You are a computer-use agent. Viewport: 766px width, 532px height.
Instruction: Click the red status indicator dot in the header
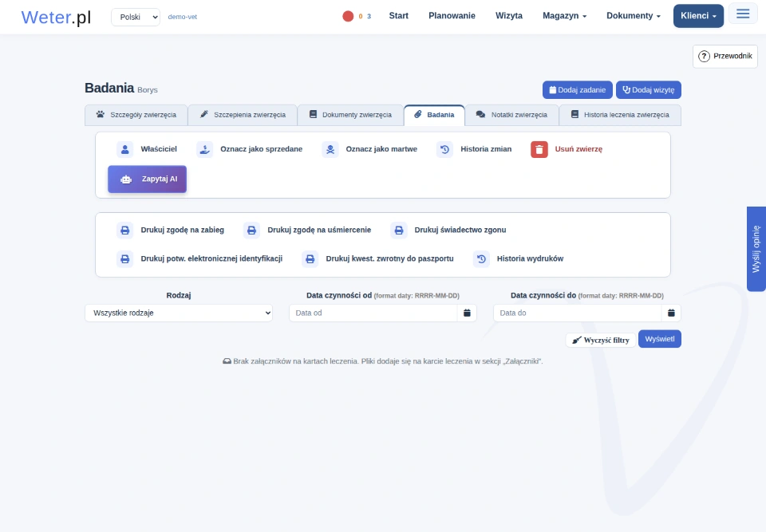(348, 16)
